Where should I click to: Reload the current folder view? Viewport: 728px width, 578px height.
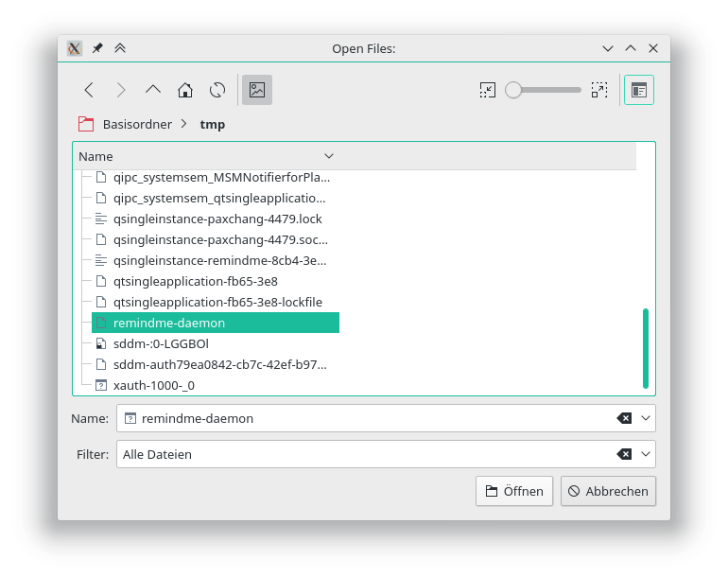(x=217, y=90)
